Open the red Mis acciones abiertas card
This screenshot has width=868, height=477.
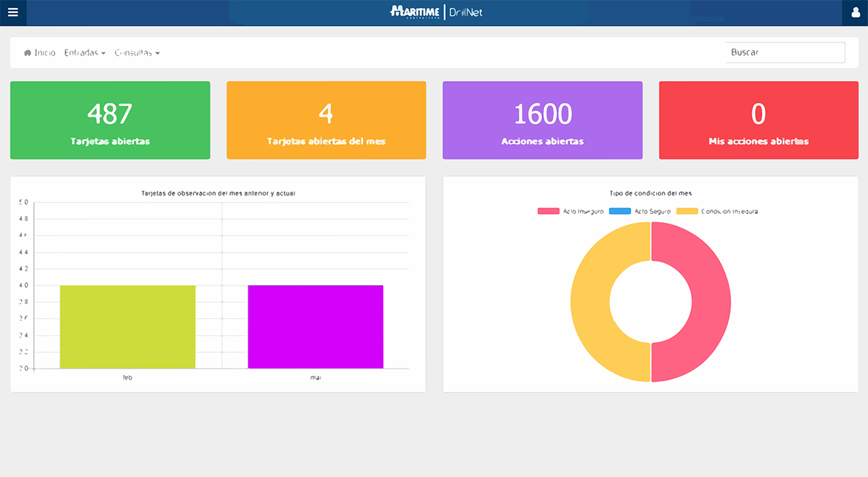[x=758, y=121]
